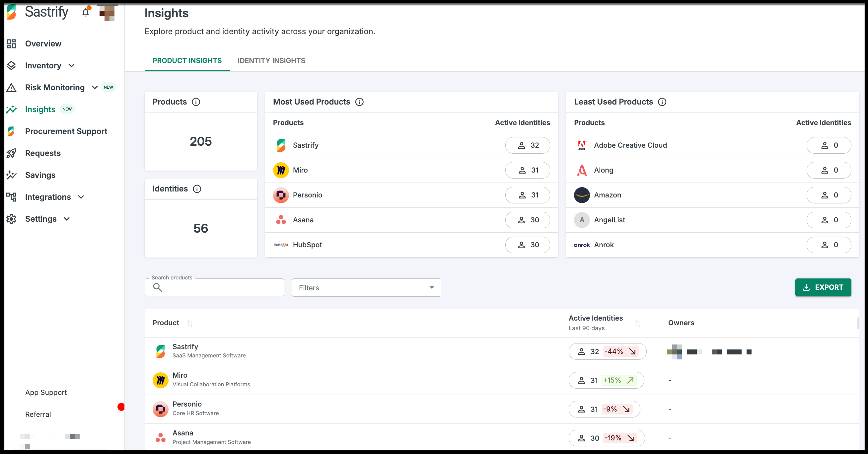Viewport: 868px width, 454px height.
Task: Open the App Support link
Action: (46, 392)
